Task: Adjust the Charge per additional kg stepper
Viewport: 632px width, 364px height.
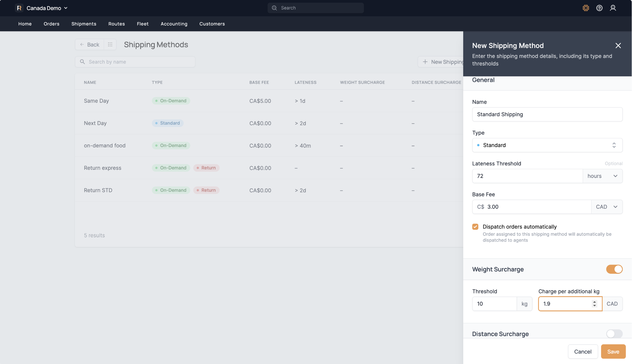Action: [595, 304]
